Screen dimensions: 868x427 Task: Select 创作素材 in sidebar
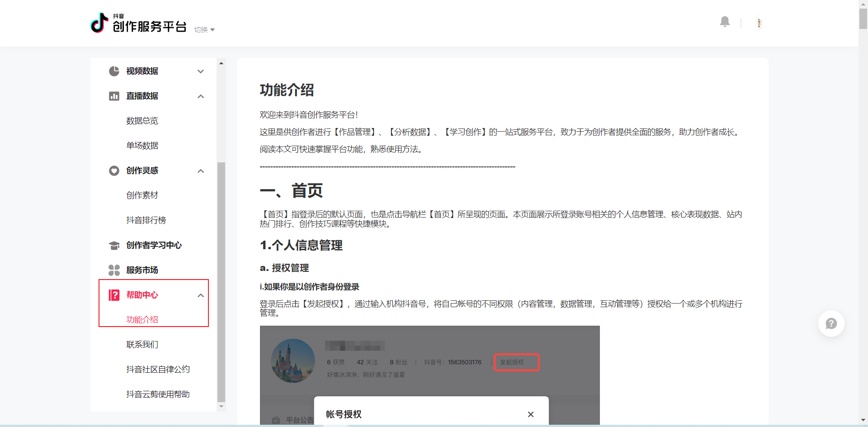(x=142, y=195)
